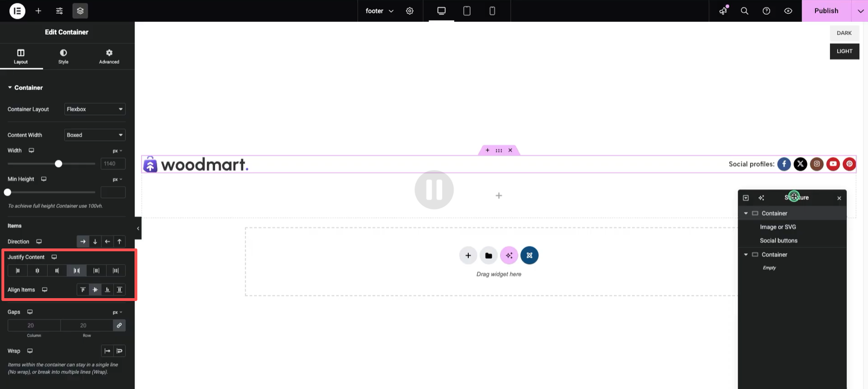The image size is (868, 389).
Task: Preview changes with the eye icon
Action: click(x=788, y=11)
